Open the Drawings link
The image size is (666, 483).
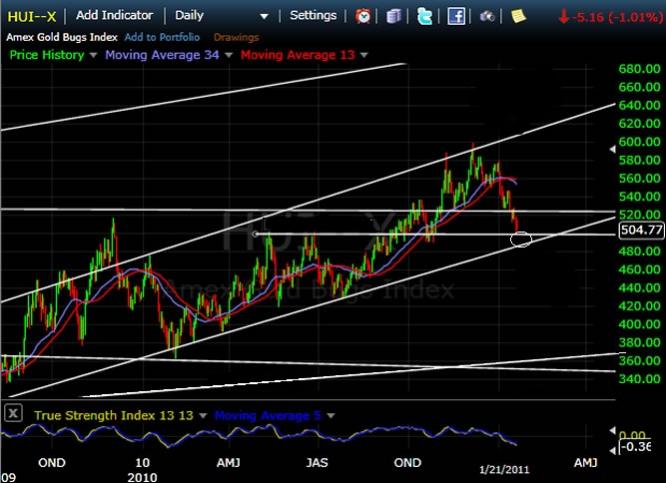pos(236,37)
